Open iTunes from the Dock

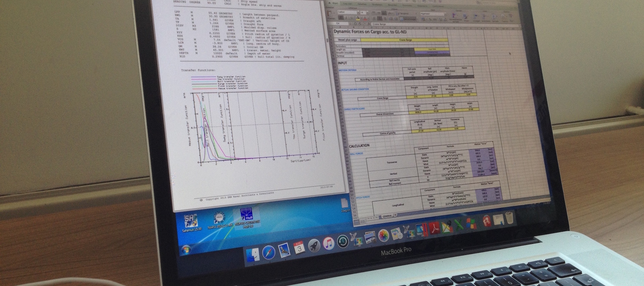(x=328, y=243)
